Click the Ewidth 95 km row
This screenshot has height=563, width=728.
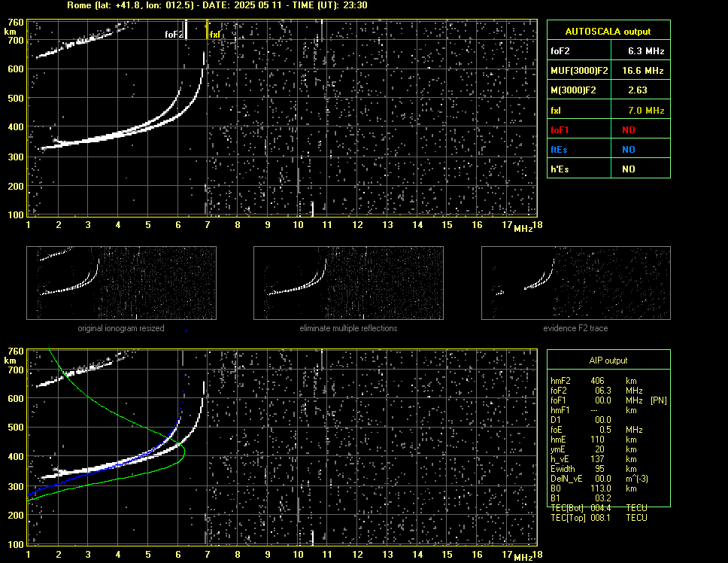(x=593, y=469)
